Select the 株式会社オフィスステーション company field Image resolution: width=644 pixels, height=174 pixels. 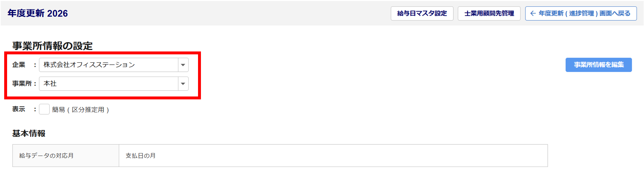[x=109, y=65]
